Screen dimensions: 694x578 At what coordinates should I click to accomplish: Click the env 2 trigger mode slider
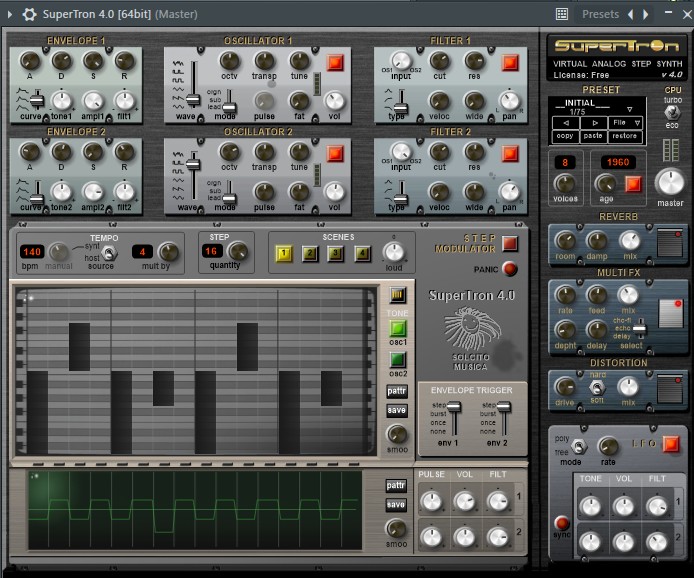(x=504, y=406)
